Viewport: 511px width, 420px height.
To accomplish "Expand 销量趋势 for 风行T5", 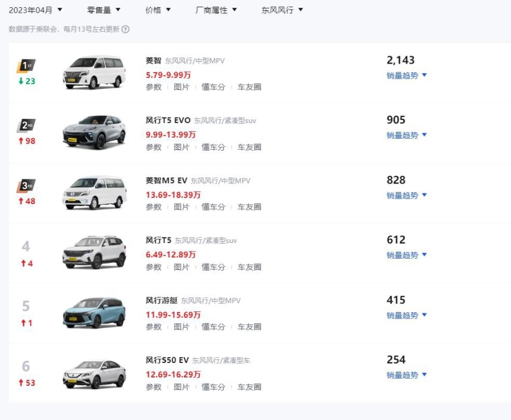I will pos(407,256).
